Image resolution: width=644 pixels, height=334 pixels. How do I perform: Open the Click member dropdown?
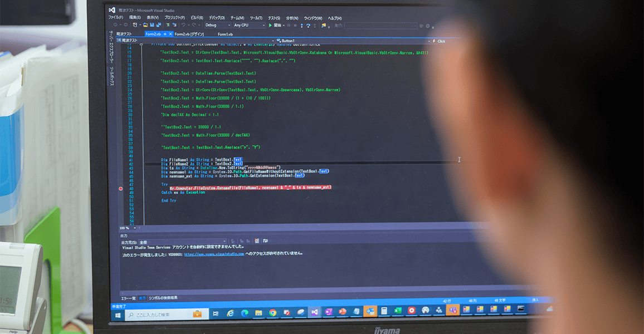441,41
